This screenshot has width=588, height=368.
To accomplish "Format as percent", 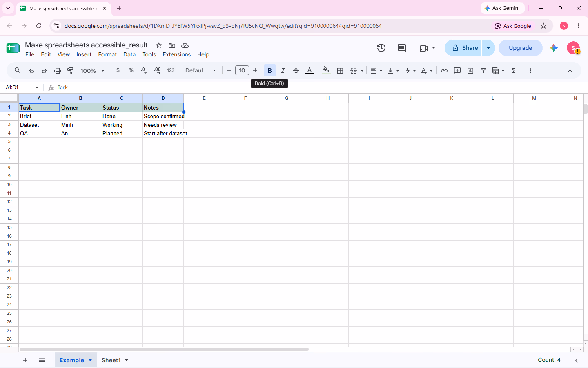I will click(131, 70).
